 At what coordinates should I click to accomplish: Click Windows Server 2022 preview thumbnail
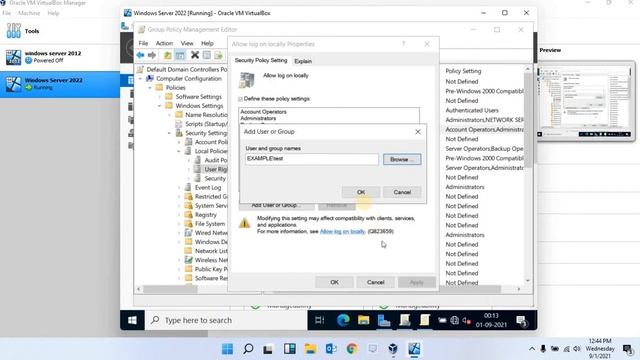tap(585, 100)
